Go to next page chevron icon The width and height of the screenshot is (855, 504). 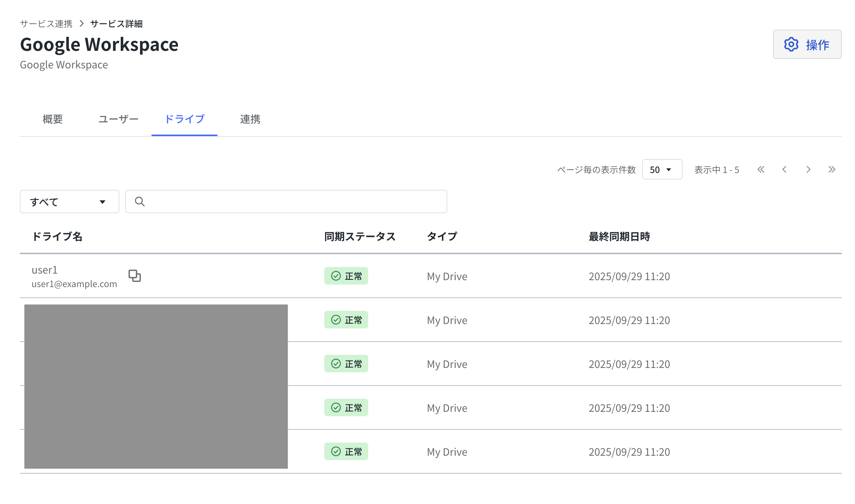[x=808, y=169]
